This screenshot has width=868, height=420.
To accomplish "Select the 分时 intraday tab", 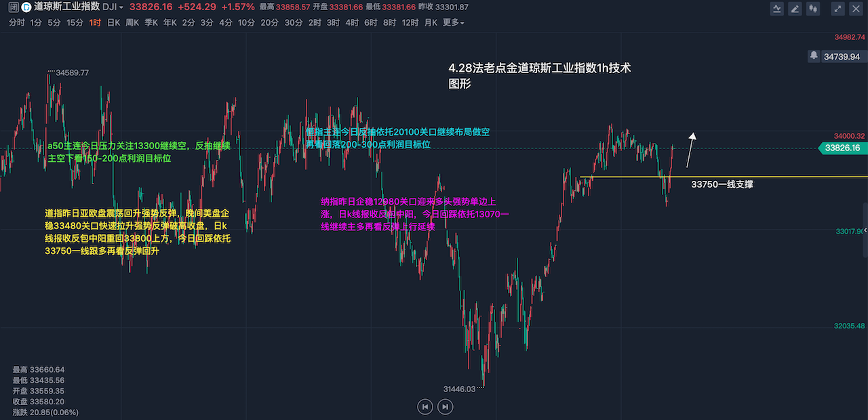I will 17,22.
